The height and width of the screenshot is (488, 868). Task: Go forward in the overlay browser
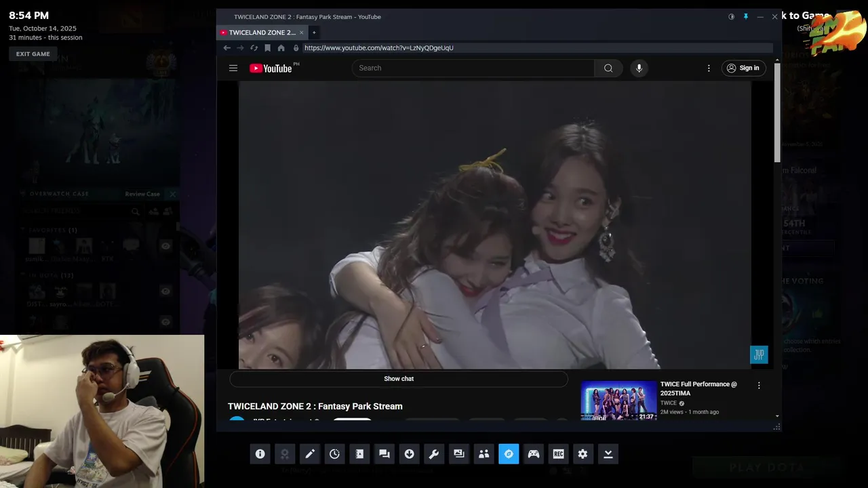[240, 48]
